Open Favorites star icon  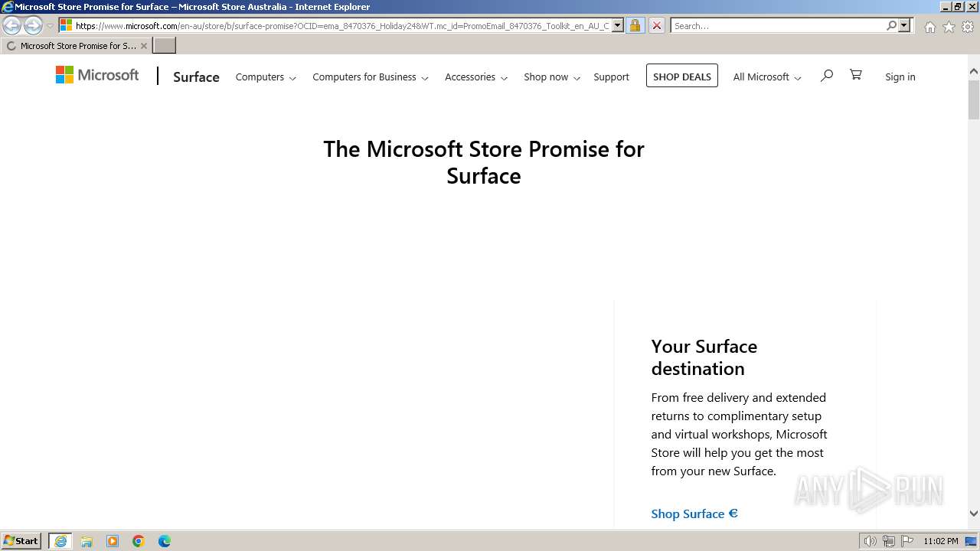pyautogui.click(x=949, y=27)
